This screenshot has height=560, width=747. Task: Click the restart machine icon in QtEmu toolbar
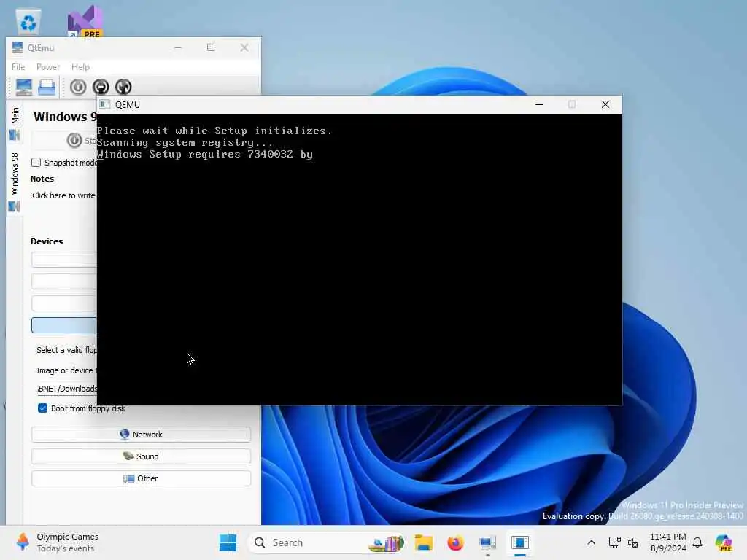(x=123, y=87)
